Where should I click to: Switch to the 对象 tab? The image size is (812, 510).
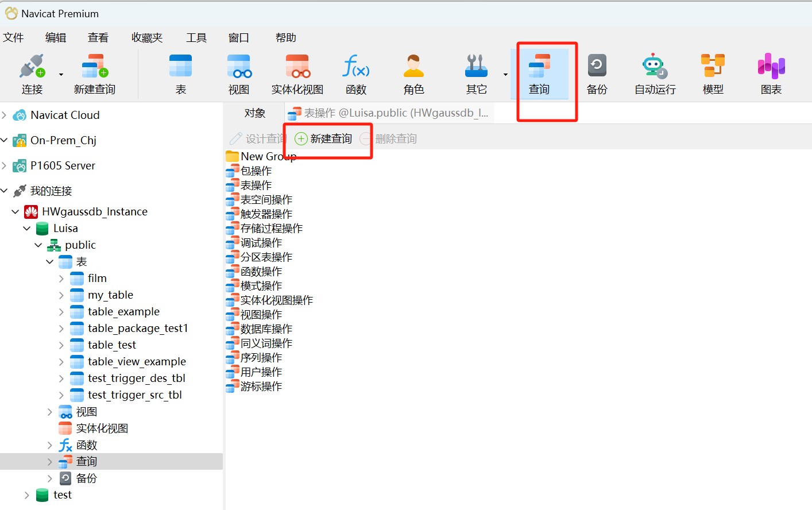(254, 113)
